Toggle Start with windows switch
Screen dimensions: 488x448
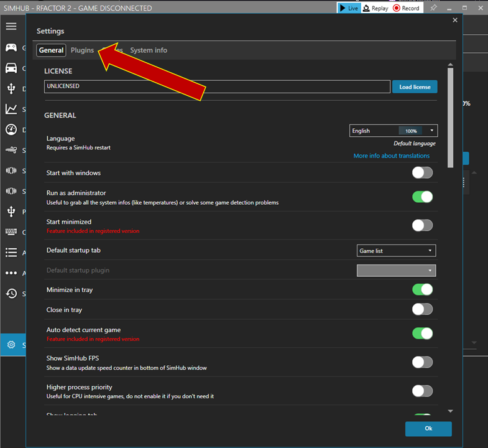click(422, 172)
